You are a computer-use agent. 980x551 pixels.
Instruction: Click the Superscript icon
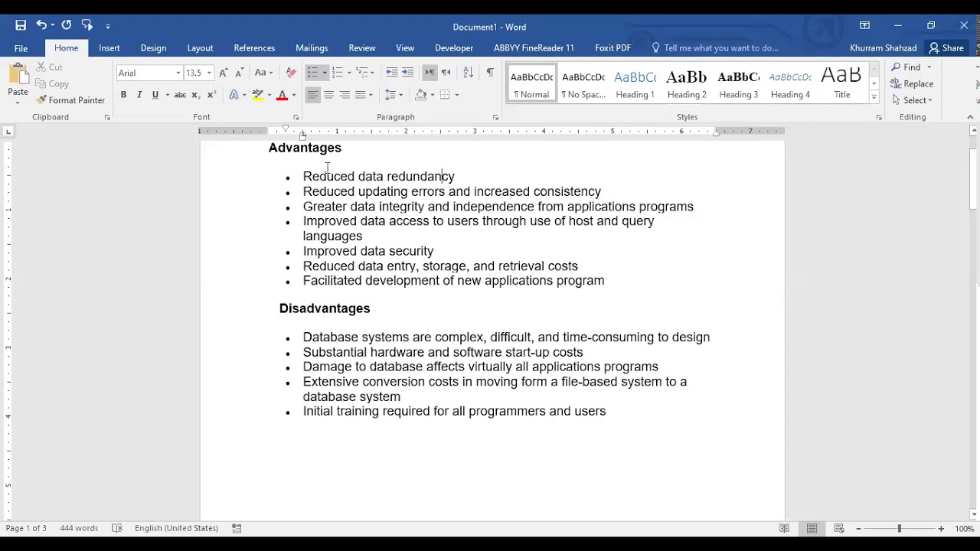(x=211, y=95)
